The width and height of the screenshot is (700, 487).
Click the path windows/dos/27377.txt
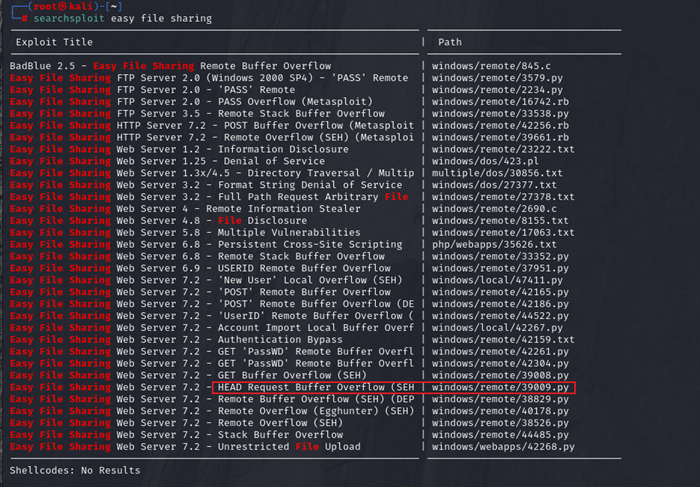pyautogui.click(x=494, y=185)
